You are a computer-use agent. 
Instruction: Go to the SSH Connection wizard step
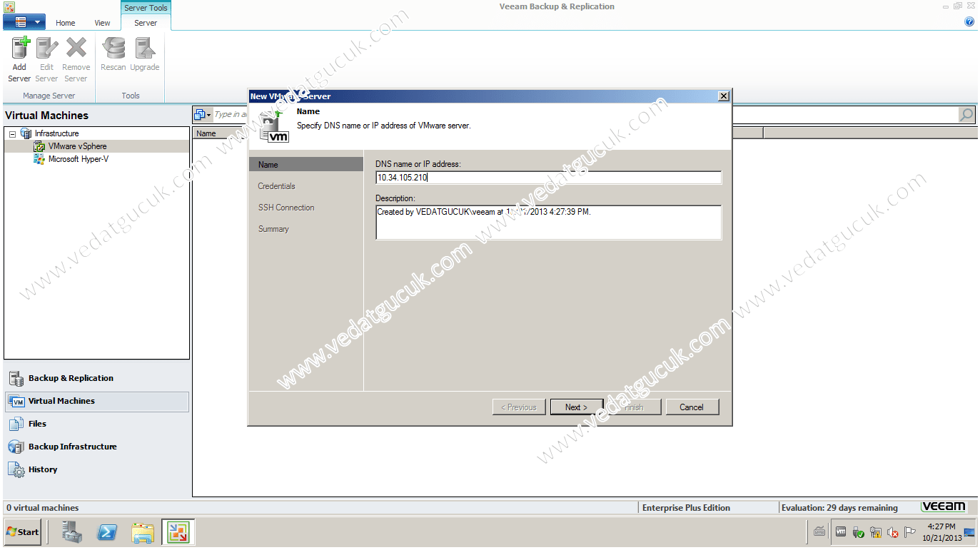pos(286,208)
